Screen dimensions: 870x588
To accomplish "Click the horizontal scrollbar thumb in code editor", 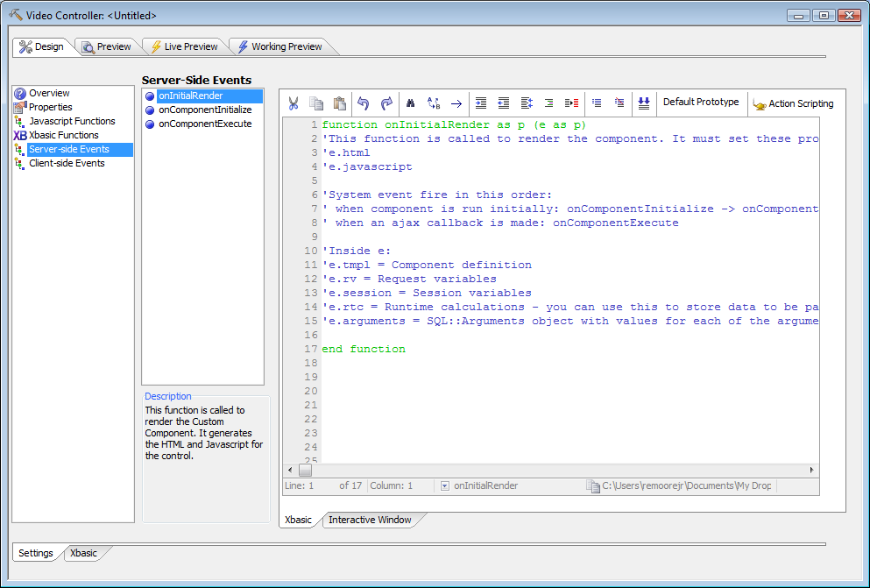I will point(305,470).
